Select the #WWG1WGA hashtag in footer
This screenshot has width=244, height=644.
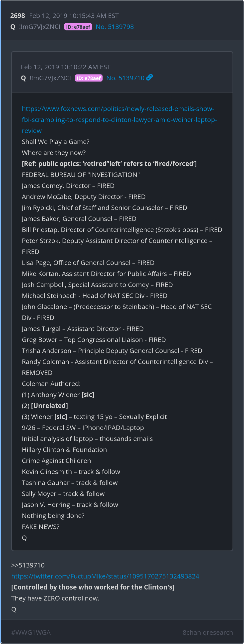coord(31,632)
